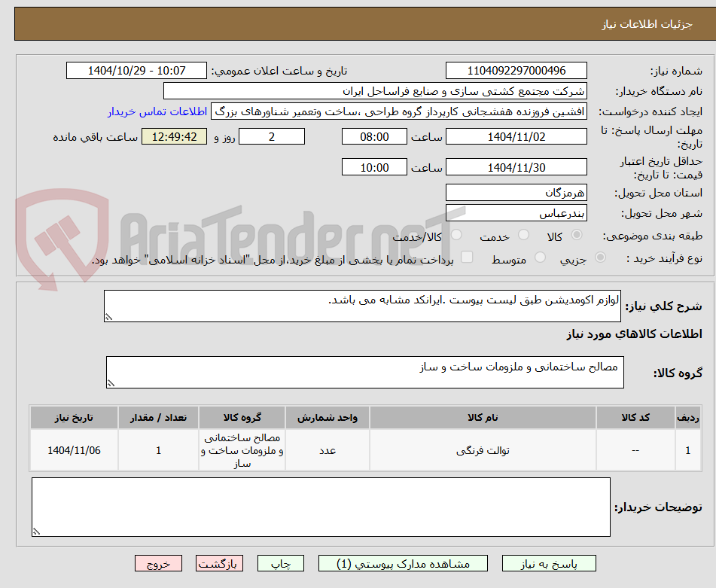Click the خروج exit button
Viewport: 716px width, 588px height.
coord(157,562)
